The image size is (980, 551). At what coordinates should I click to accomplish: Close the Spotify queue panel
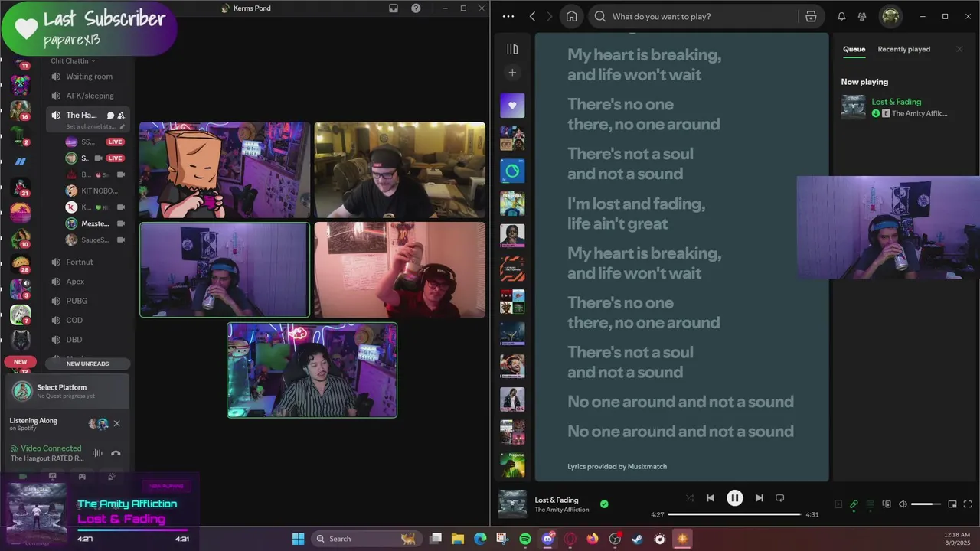[959, 49]
